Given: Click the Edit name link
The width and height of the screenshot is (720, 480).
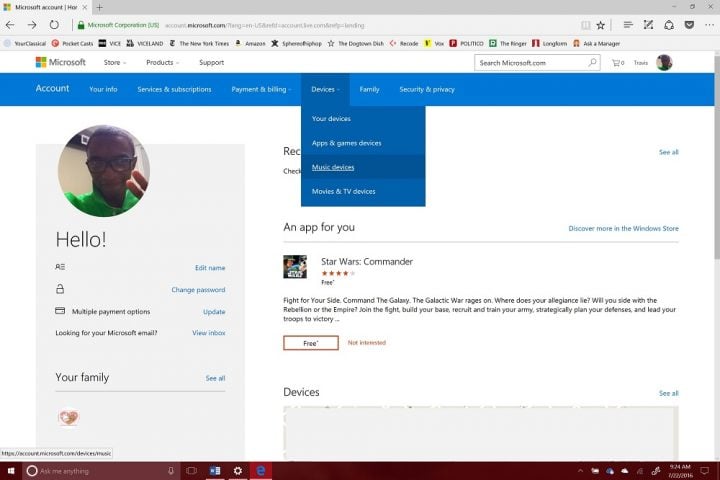Looking at the screenshot, I should tap(210, 268).
